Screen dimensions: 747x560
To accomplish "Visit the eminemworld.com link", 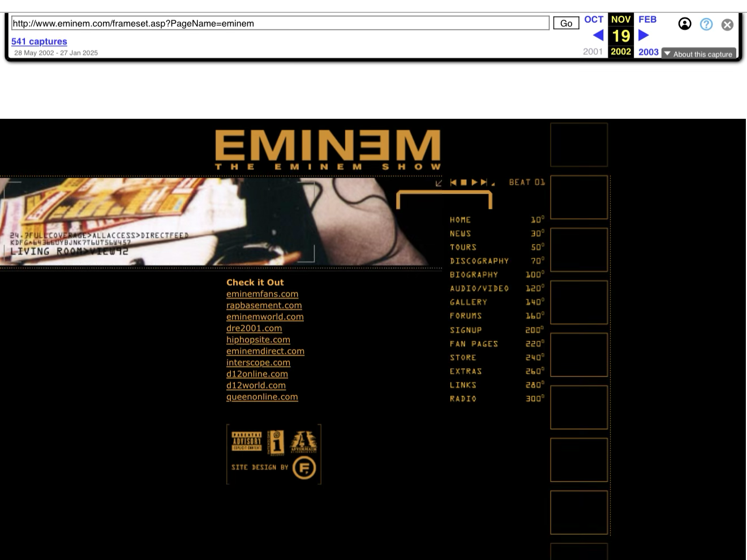I will pyautogui.click(x=265, y=317).
